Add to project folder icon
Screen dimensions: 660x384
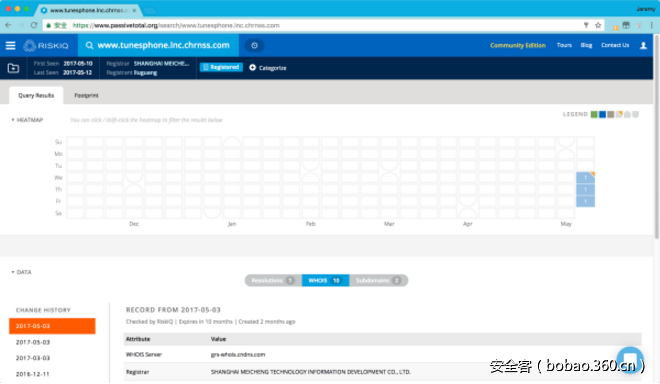click(13, 68)
